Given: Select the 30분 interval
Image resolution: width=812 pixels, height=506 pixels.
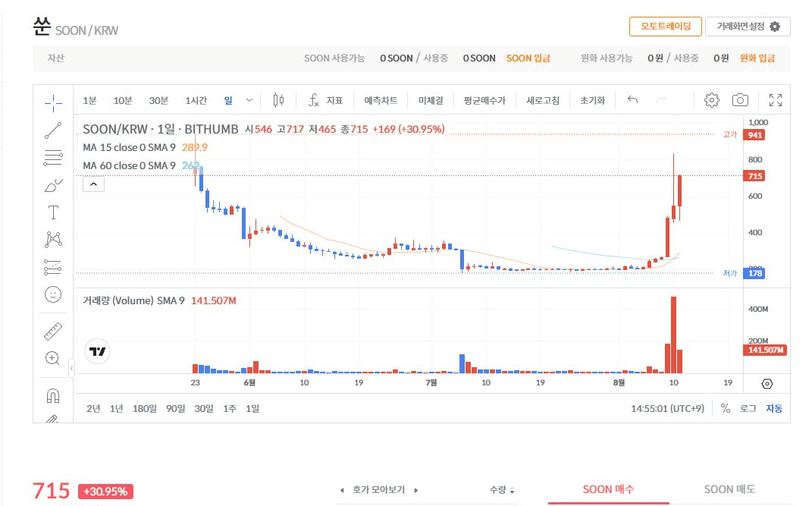Looking at the screenshot, I should click(158, 100).
